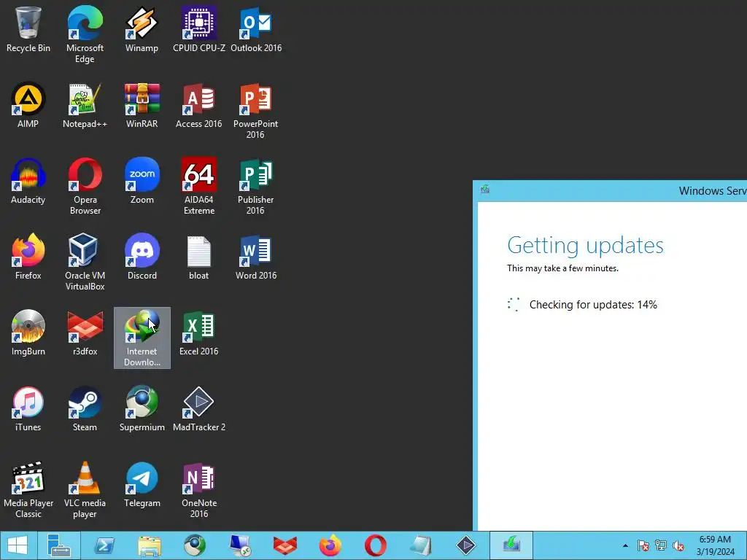Screen dimensions: 747x560
Task: Select the OneNote 2016 desktop icon
Action: tap(199, 489)
